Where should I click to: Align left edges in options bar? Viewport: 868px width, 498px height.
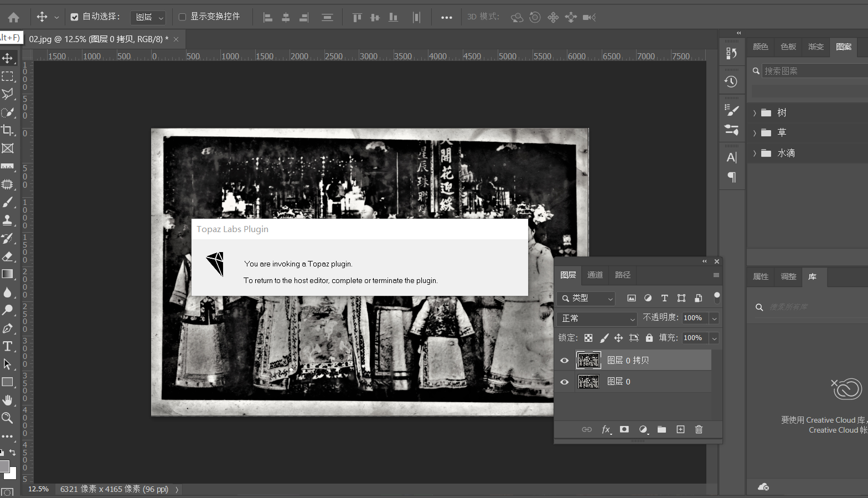pyautogui.click(x=268, y=18)
